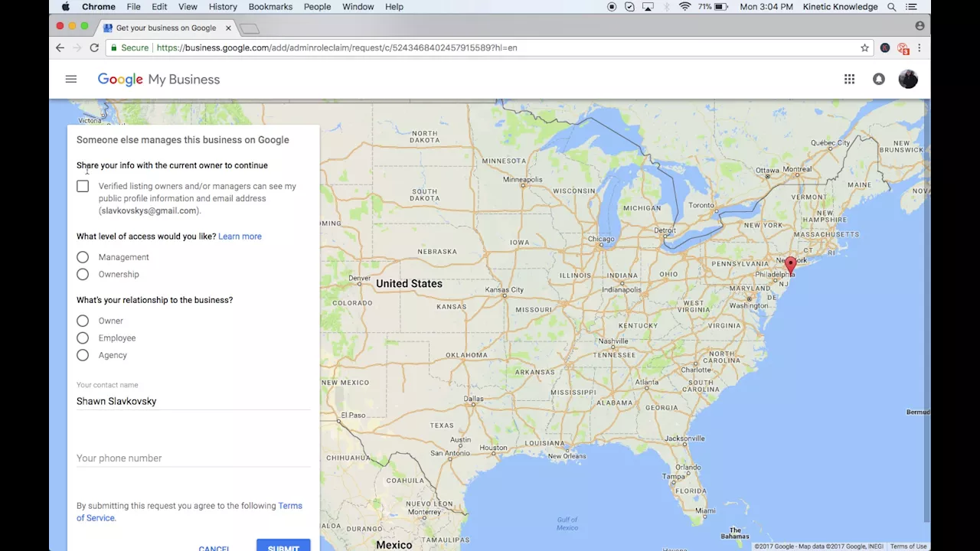Click the phone number field

tap(193, 458)
